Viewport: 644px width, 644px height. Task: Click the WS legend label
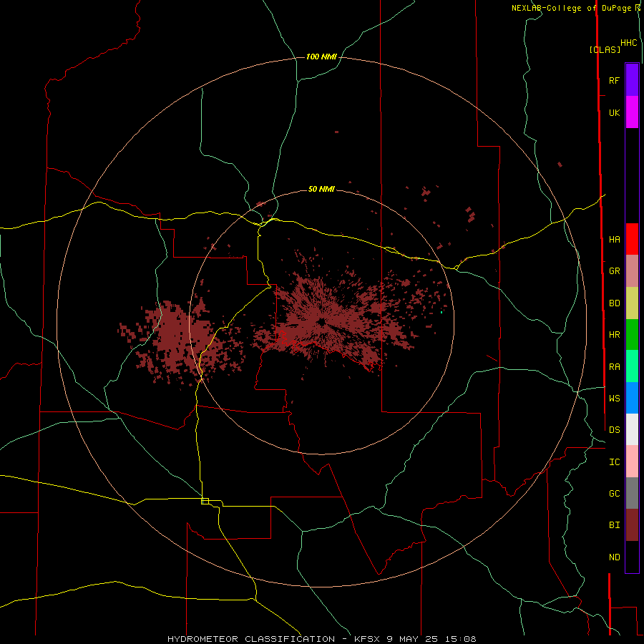pyautogui.click(x=614, y=399)
